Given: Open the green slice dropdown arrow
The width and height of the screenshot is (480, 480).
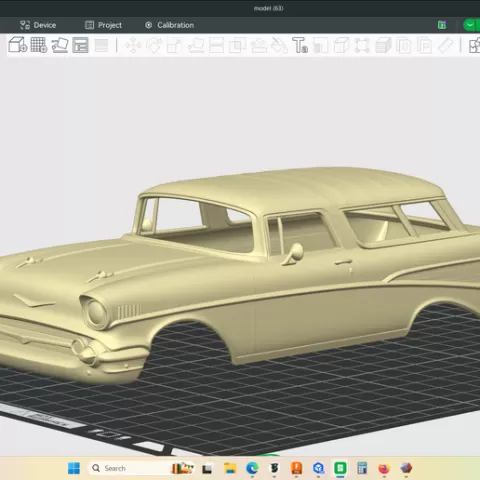Looking at the screenshot, I should [x=470, y=25].
